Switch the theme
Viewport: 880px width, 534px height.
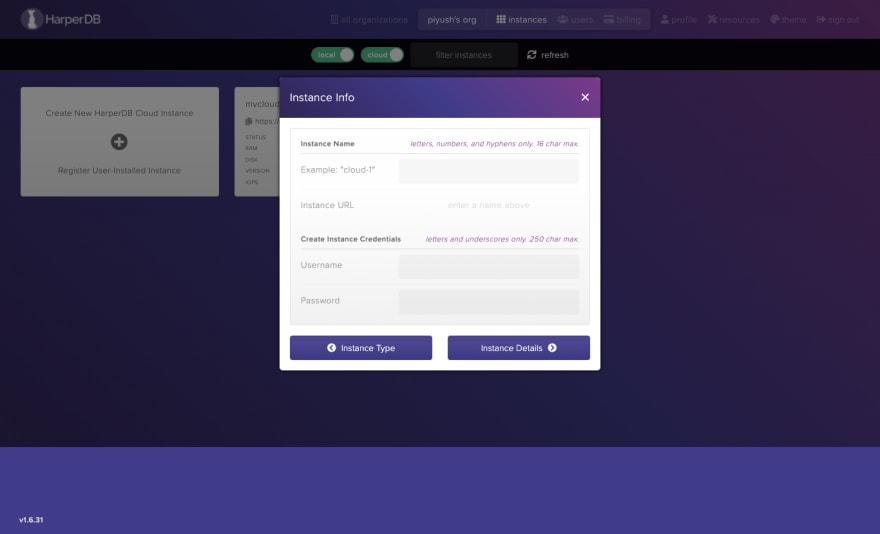[788, 20]
